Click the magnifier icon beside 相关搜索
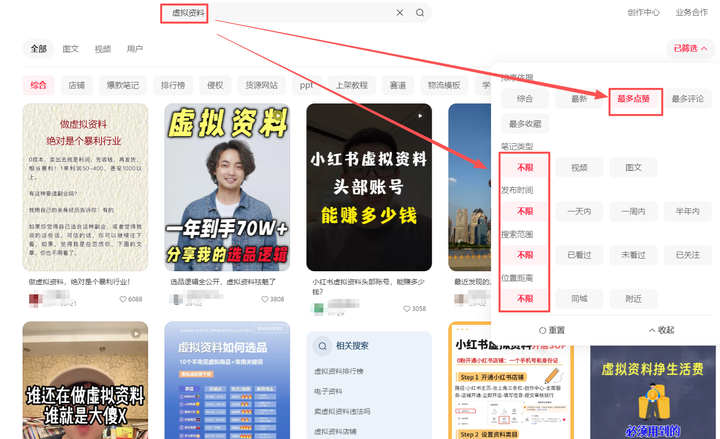This screenshot has height=439, width=720. [322, 346]
